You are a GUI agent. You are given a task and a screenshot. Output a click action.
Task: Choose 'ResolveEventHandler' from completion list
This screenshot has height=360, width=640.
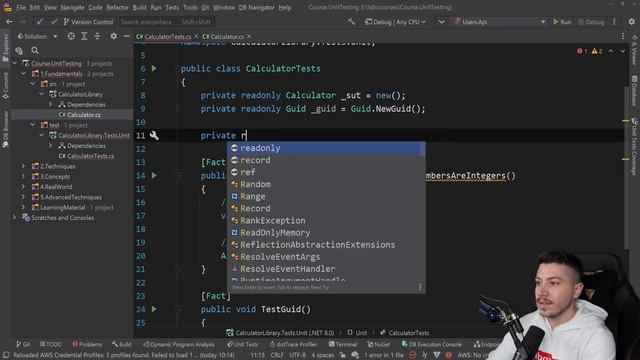point(326,269)
